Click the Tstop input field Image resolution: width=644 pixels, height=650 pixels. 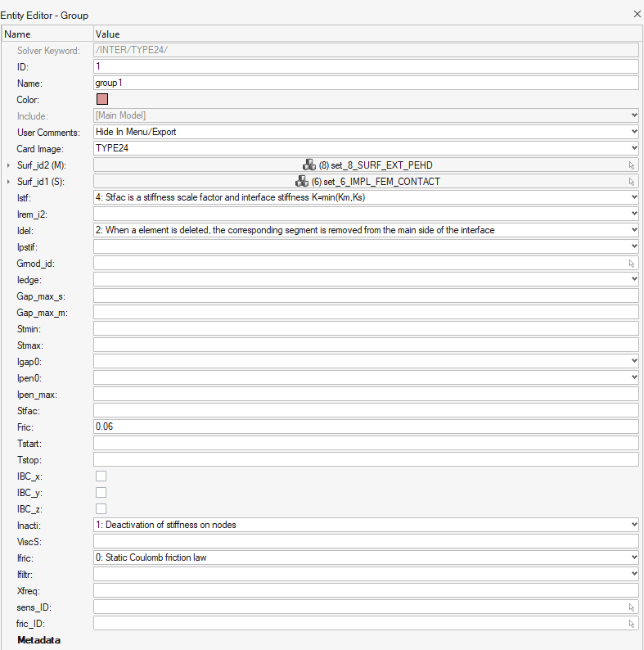366,459
